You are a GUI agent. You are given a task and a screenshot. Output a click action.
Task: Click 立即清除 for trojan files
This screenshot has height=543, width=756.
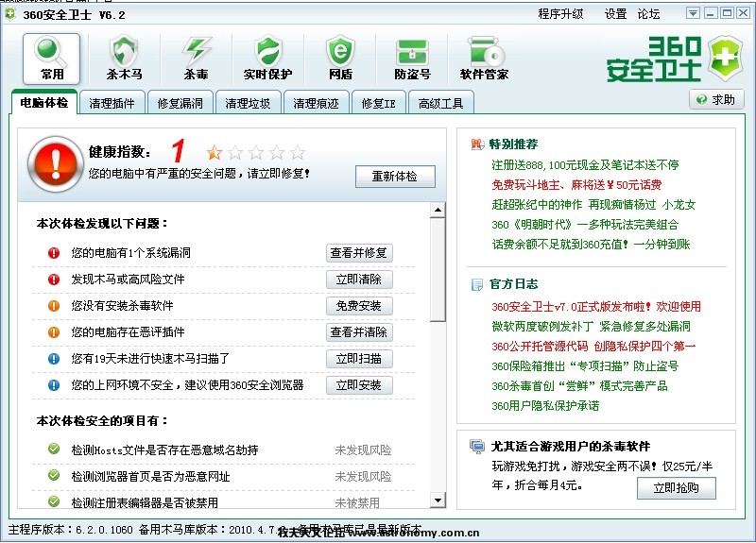[x=359, y=280]
